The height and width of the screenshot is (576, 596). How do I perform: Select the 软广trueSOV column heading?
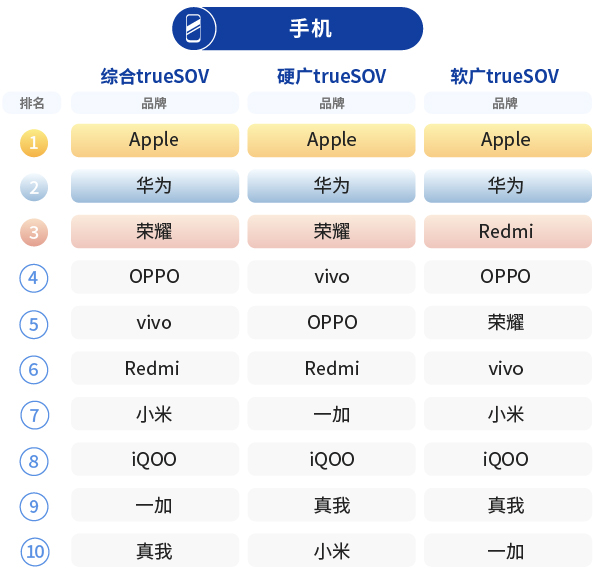(x=505, y=76)
